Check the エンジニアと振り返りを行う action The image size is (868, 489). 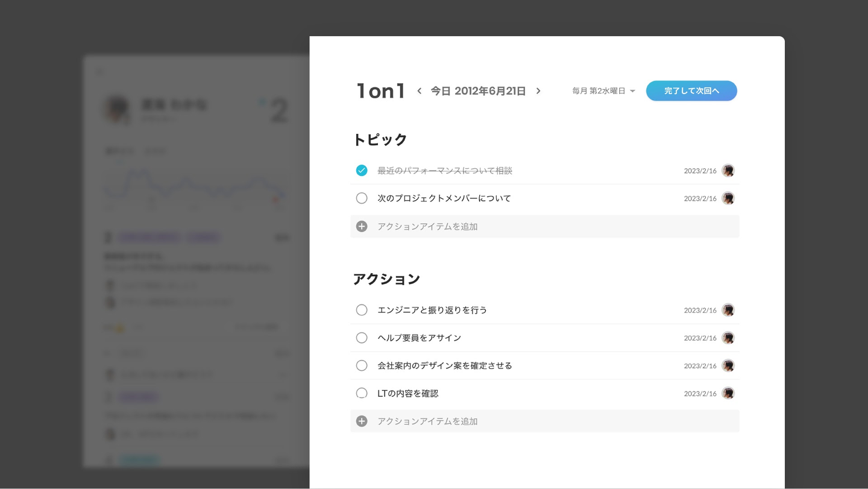pos(362,310)
